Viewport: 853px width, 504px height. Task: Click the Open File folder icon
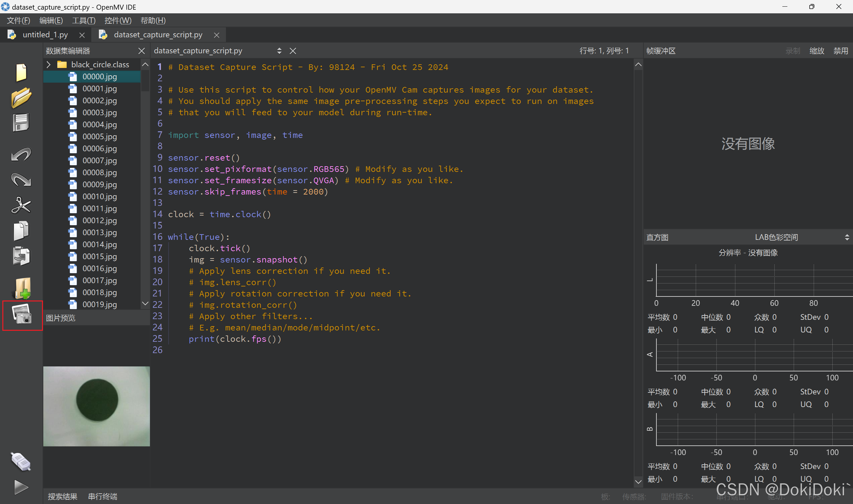pos(21,98)
